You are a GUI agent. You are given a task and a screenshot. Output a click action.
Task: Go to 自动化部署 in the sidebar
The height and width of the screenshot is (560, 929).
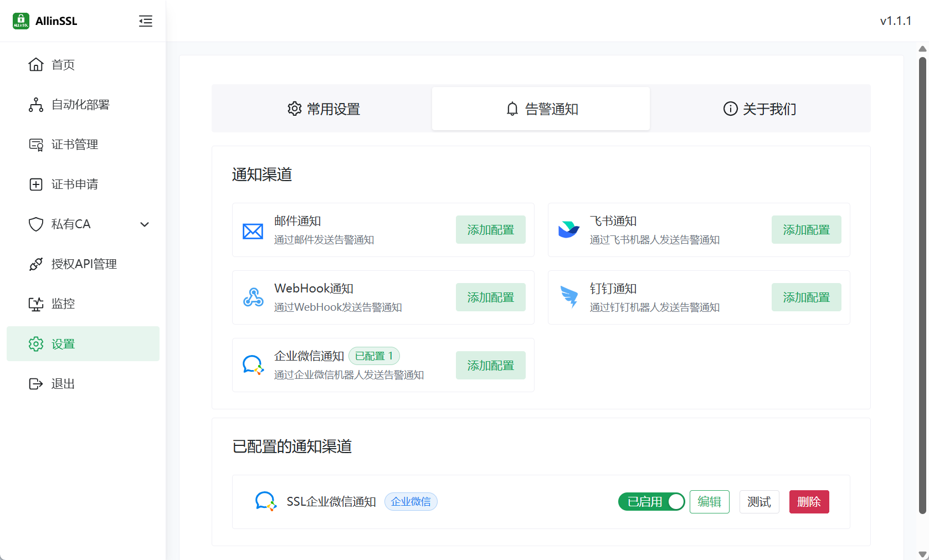tap(80, 105)
